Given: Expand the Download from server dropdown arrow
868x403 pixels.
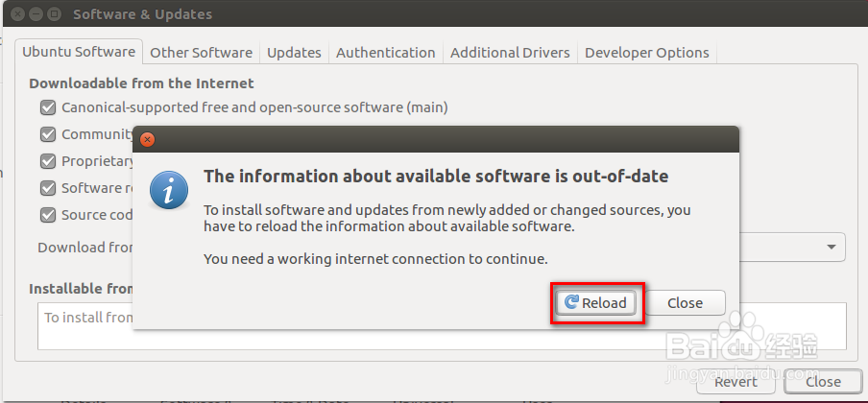Looking at the screenshot, I should click(x=831, y=247).
